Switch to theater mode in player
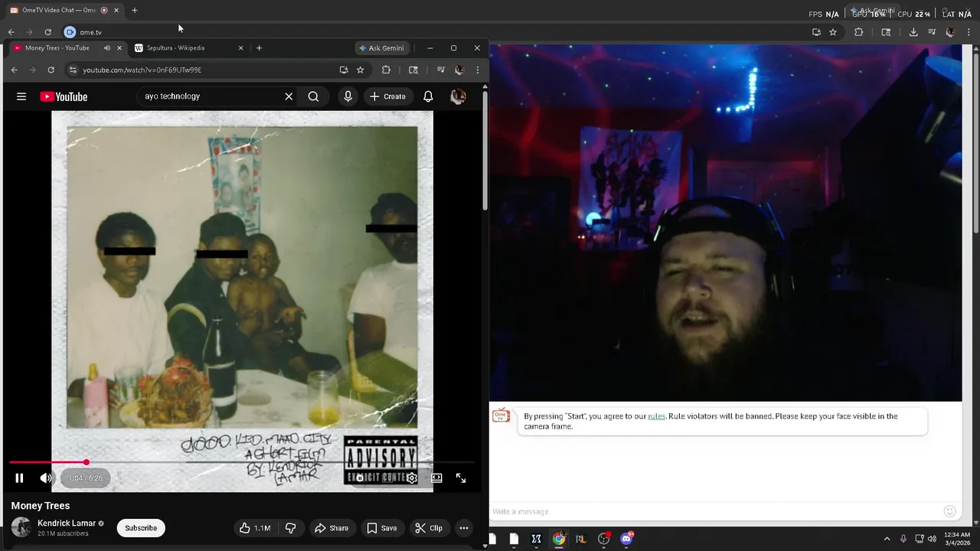The height and width of the screenshot is (551, 980). [436, 478]
